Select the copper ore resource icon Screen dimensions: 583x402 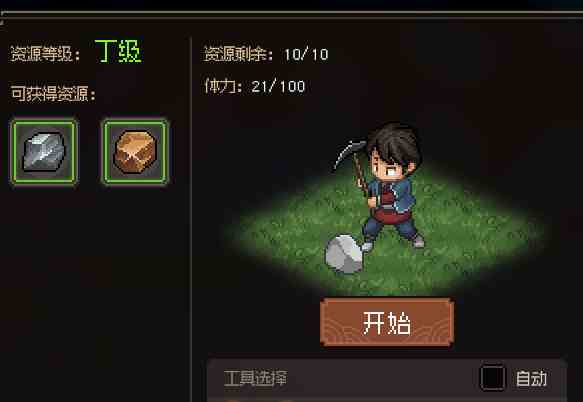[x=135, y=152]
